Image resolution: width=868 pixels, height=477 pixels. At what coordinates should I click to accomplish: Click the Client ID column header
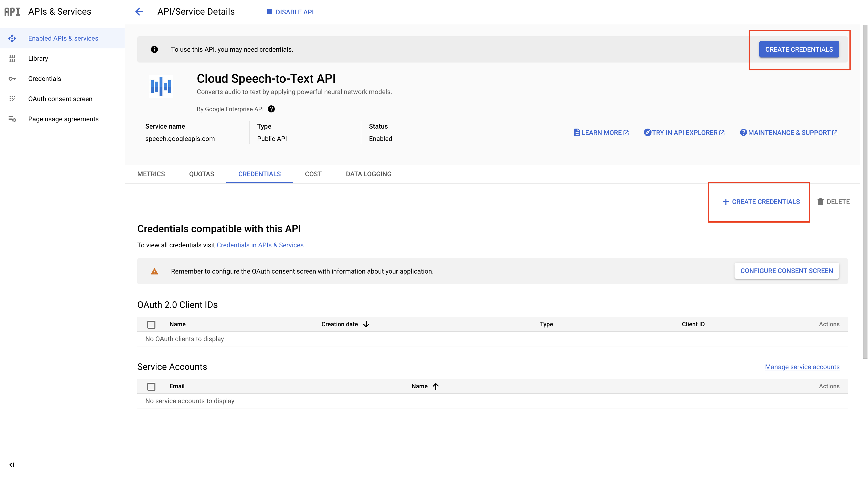coord(693,324)
